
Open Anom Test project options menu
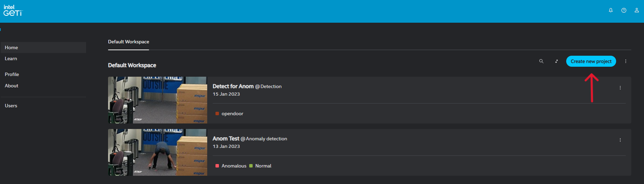(x=620, y=140)
